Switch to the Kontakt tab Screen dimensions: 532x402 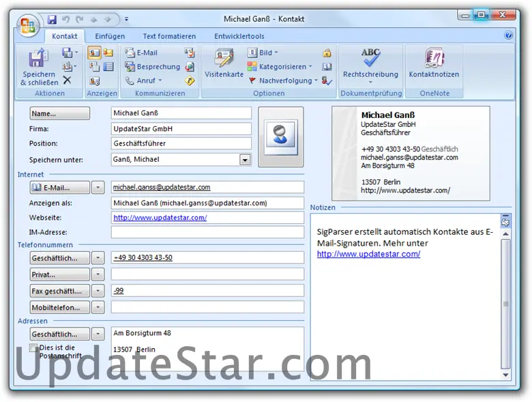tap(65, 36)
